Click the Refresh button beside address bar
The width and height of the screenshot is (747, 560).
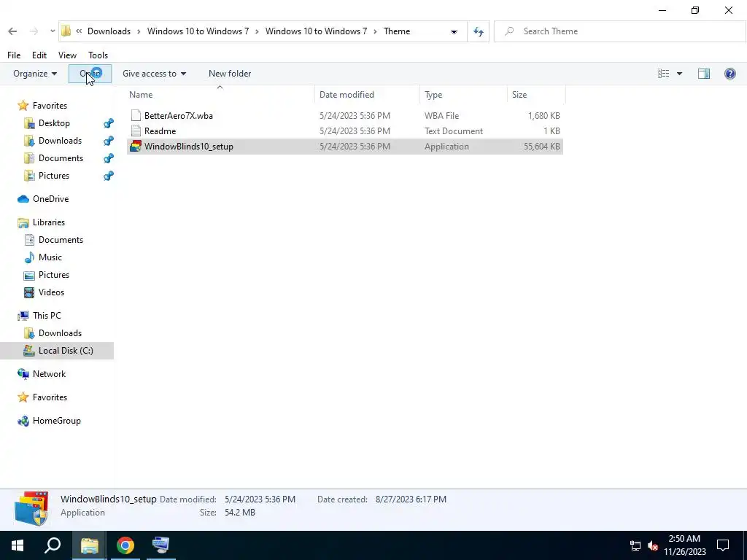479,32
